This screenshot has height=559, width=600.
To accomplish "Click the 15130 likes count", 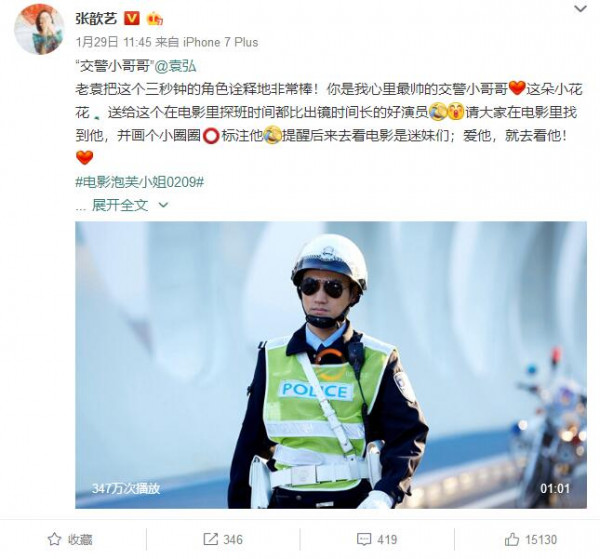I will click(x=541, y=539).
